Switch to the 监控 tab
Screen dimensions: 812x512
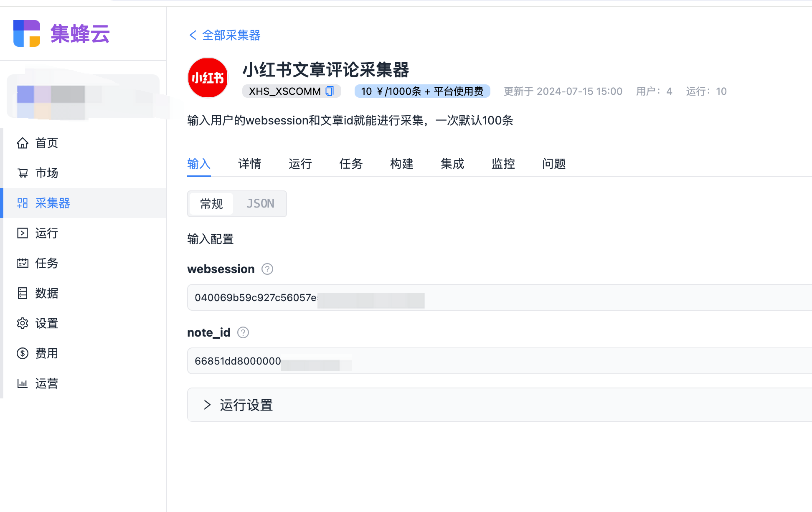(503, 164)
